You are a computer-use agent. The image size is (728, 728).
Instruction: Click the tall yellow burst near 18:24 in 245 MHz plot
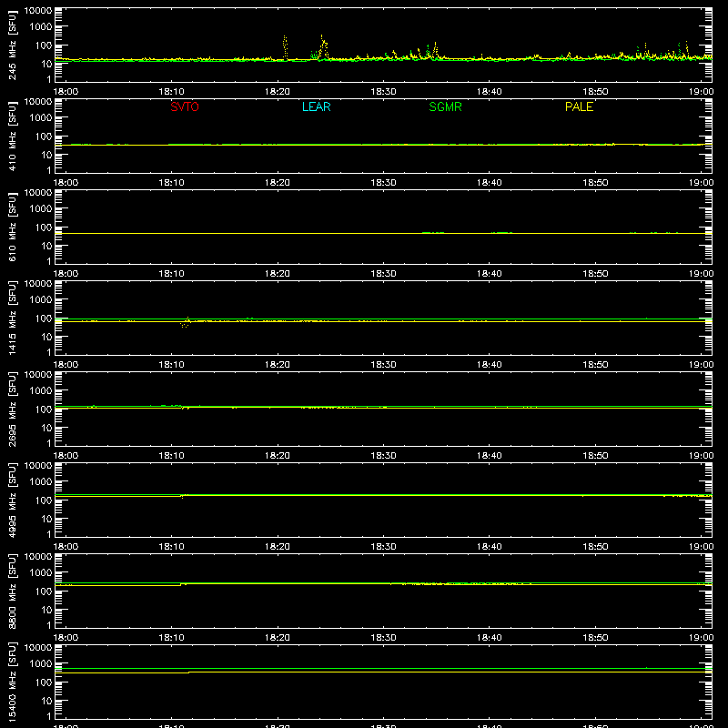tap(324, 46)
